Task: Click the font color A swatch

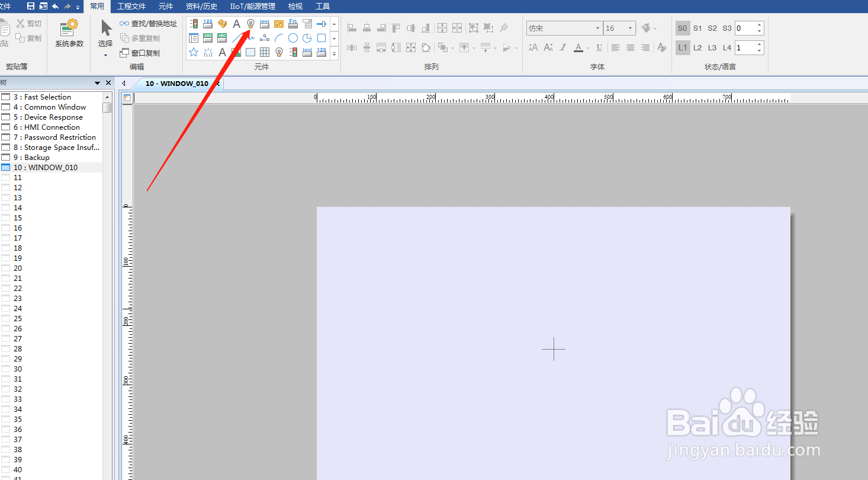Action: click(578, 47)
